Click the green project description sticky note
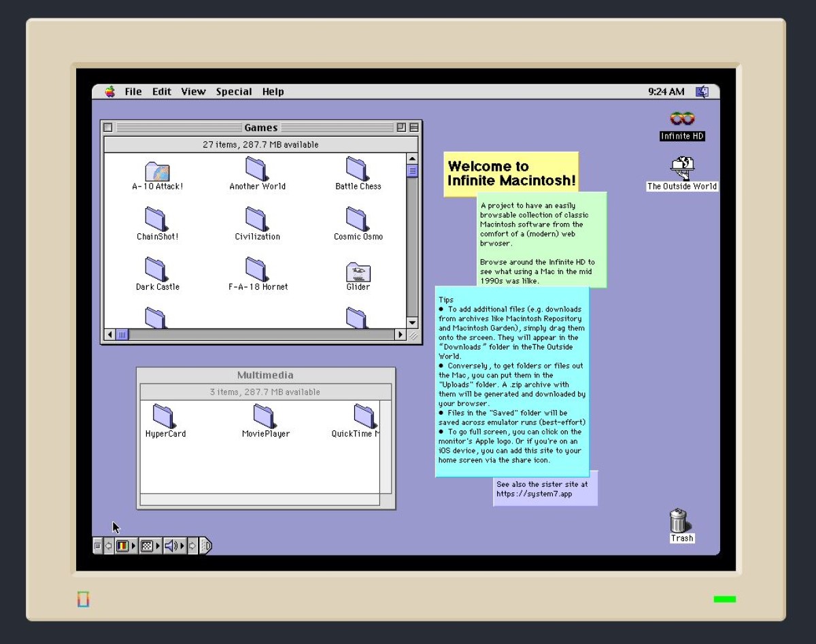Screen dimensions: 816x644 click(541, 239)
